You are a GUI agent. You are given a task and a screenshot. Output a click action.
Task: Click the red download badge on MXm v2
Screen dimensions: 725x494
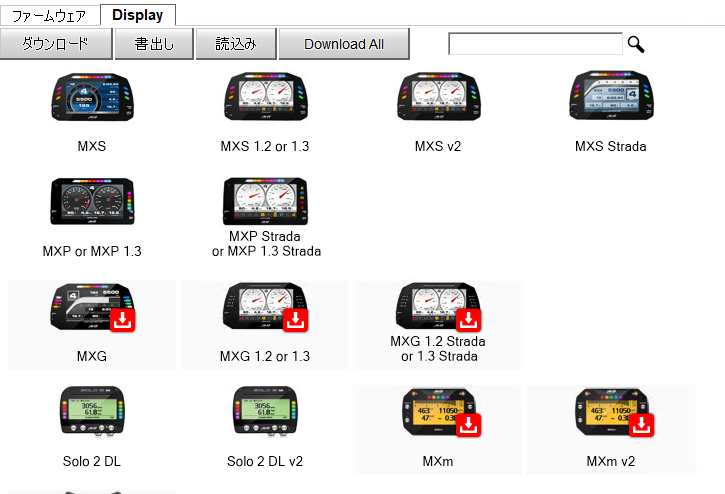641,425
